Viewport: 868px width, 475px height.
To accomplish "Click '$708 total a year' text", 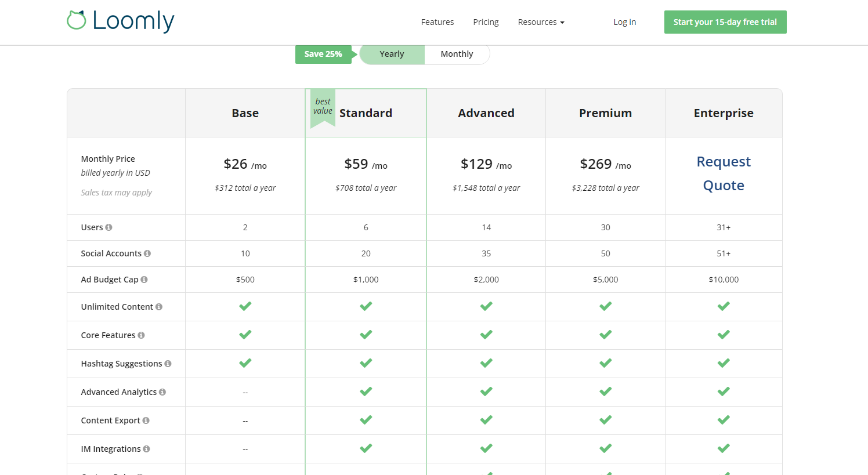I will point(366,188).
